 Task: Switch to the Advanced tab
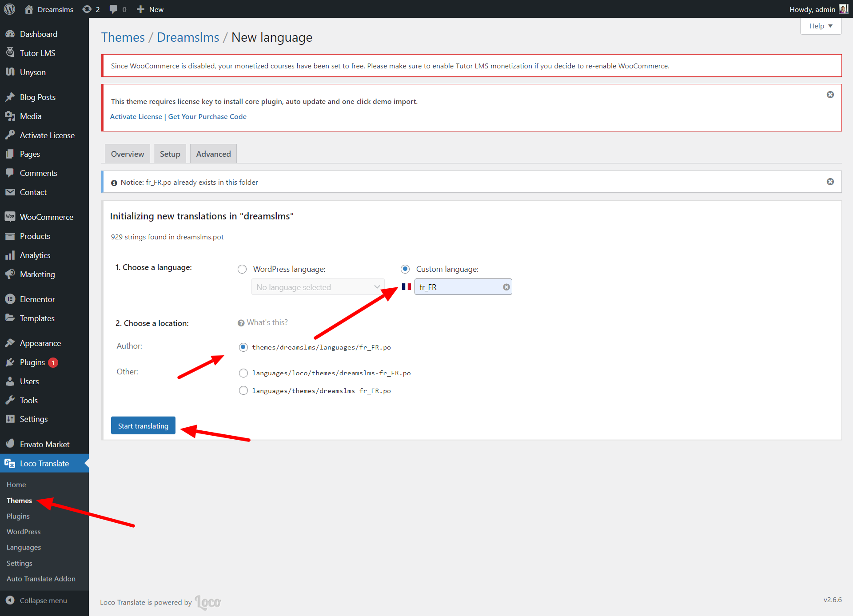tap(213, 154)
